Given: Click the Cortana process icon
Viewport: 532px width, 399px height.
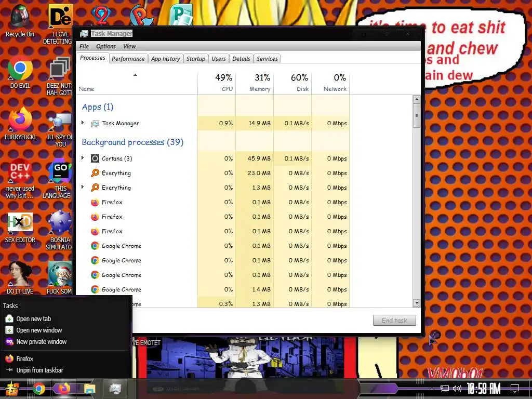Looking at the screenshot, I should click(95, 158).
